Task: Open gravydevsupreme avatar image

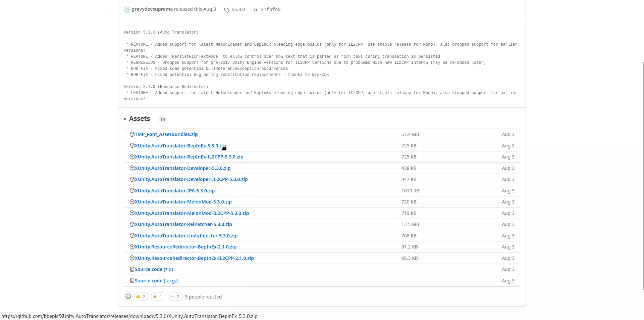Action: pos(127,10)
